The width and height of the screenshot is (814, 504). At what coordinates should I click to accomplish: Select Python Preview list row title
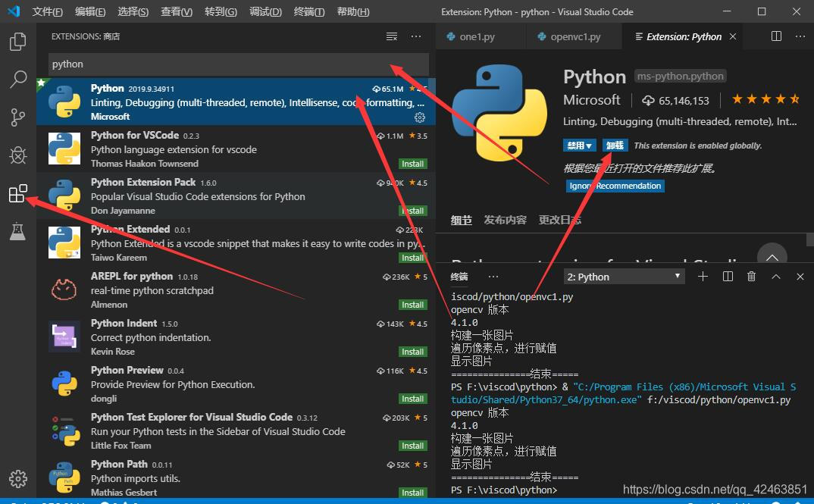point(127,370)
